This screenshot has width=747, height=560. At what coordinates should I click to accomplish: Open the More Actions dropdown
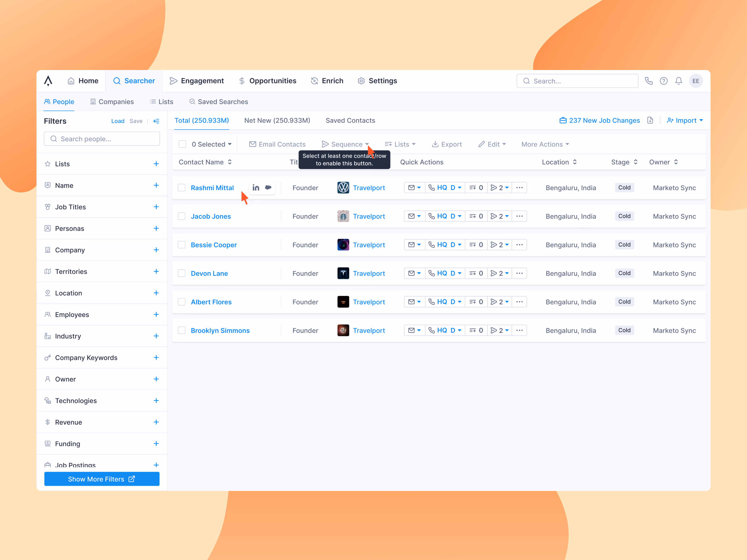(545, 144)
